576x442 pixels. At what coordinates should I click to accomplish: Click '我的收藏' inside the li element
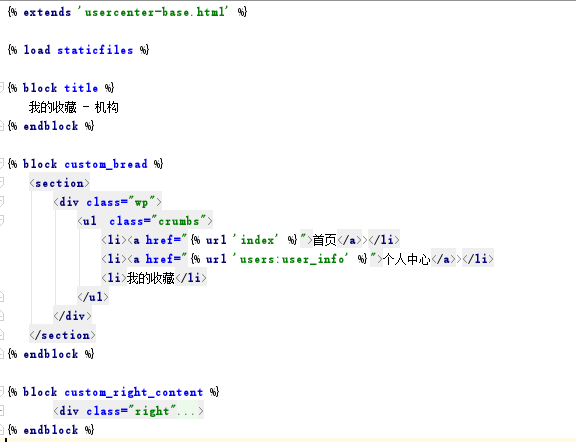[151, 278]
